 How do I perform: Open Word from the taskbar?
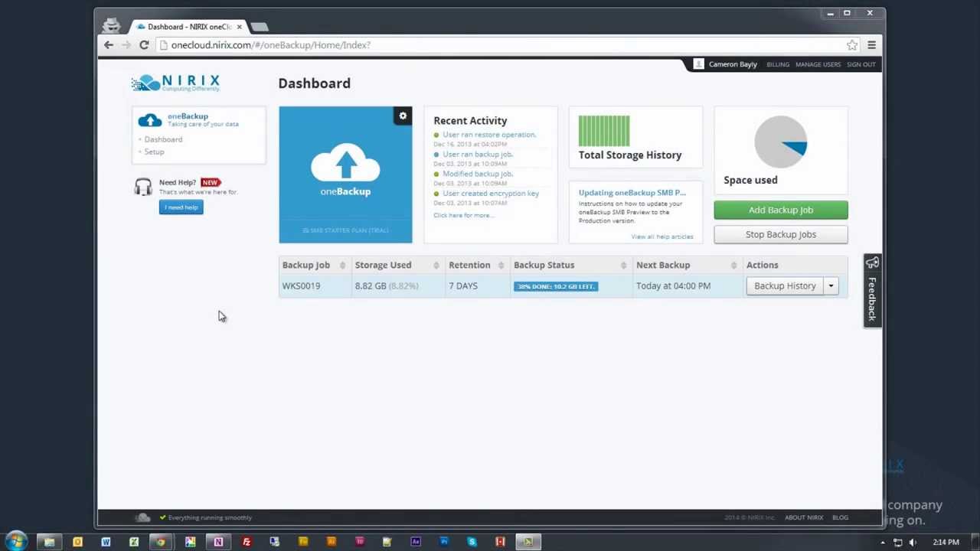(106, 542)
